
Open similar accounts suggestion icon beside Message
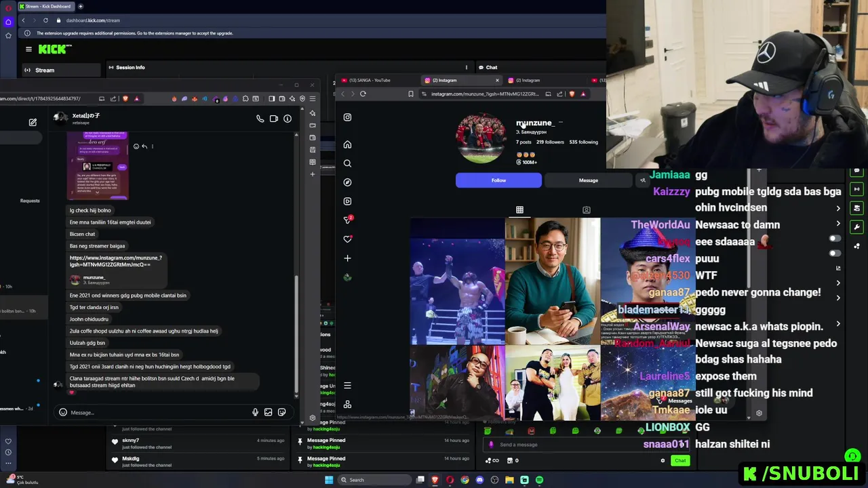643,180
